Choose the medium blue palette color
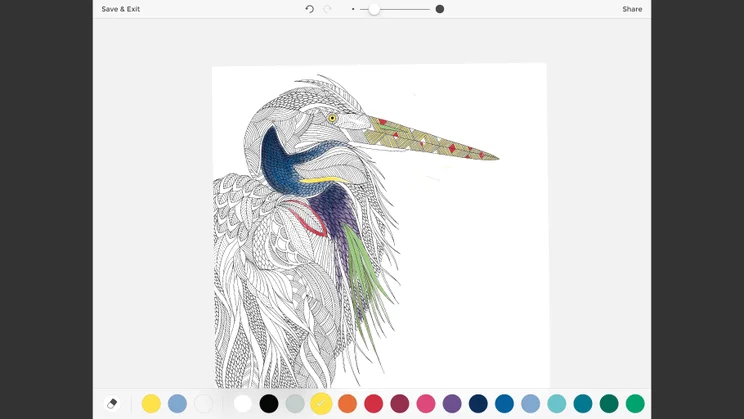 [x=504, y=404]
